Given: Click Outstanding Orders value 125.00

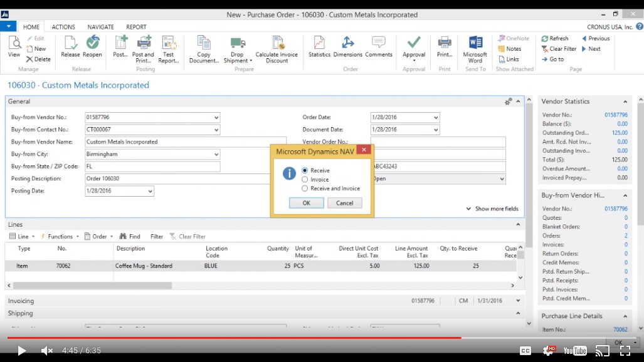Looking at the screenshot, I should pos(620,133).
